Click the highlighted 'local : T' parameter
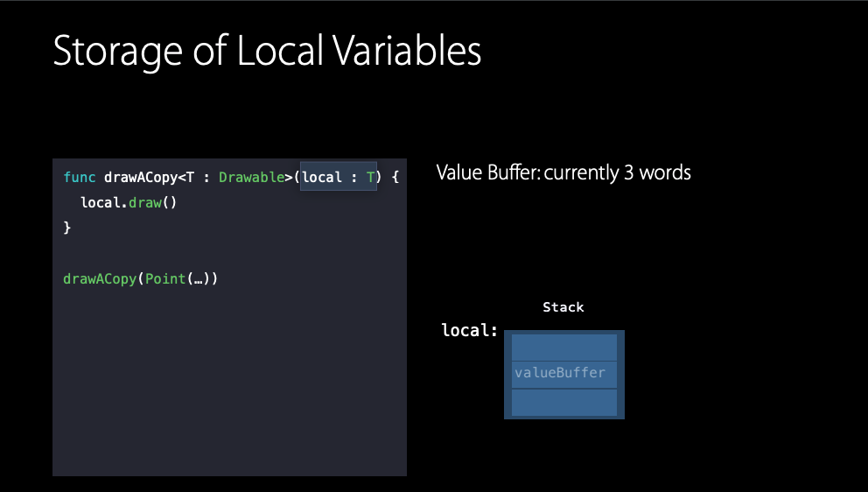 tap(339, 176)
